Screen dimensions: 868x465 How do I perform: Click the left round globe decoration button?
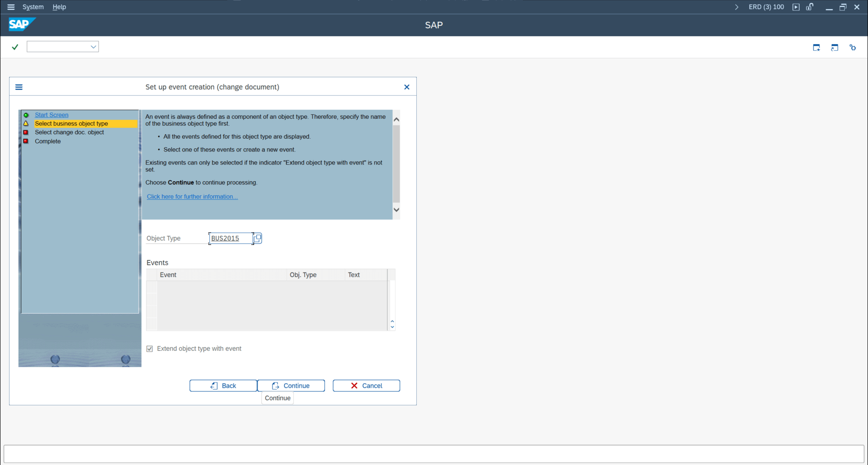[55, 360]
